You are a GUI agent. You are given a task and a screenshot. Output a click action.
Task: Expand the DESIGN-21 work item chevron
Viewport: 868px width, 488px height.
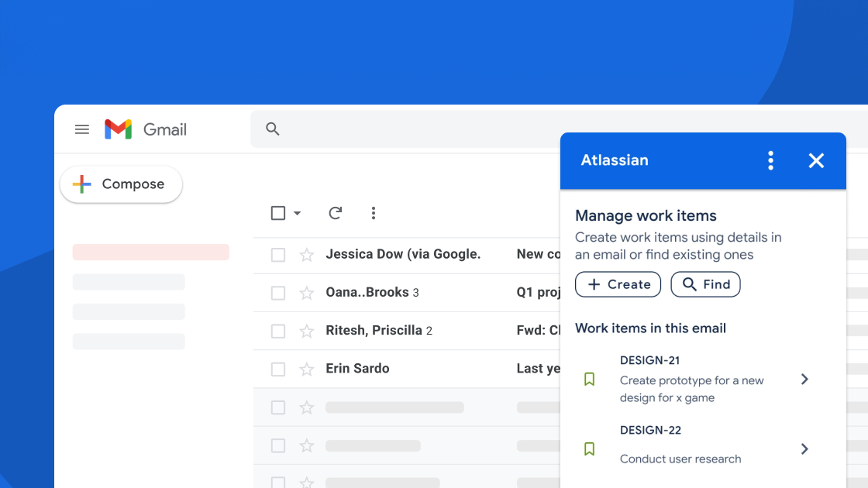[x=804, y=380]
